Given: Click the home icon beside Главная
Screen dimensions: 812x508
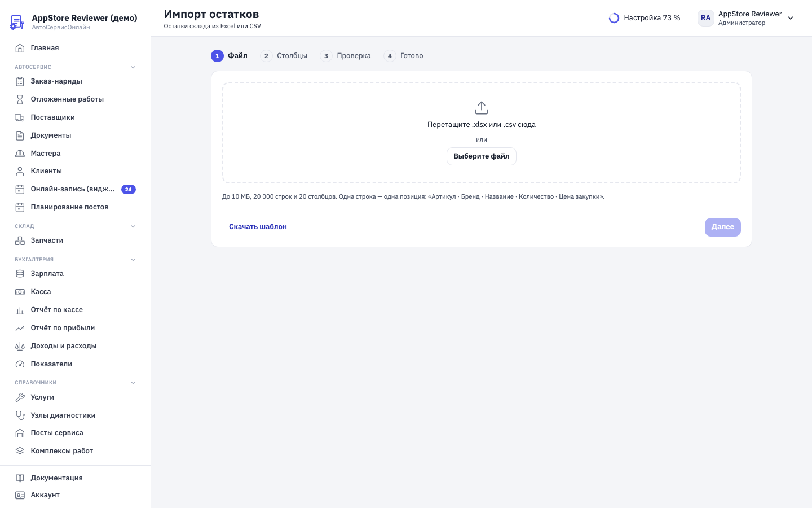Looking at the screenshot, I should pos(20,48).
